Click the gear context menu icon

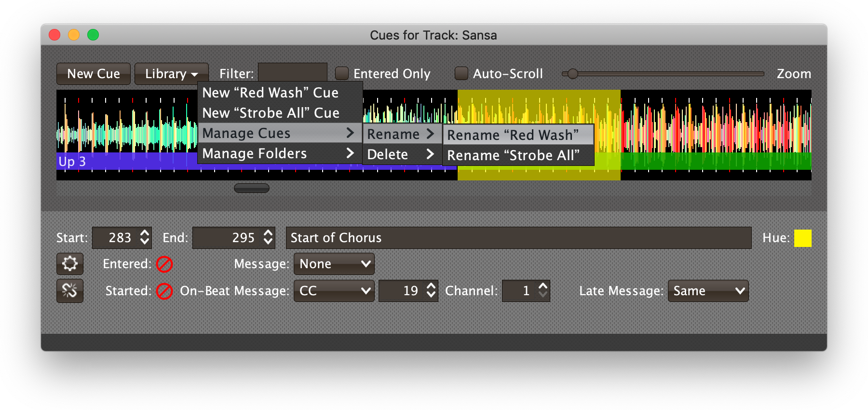click(x=70, y=264)
